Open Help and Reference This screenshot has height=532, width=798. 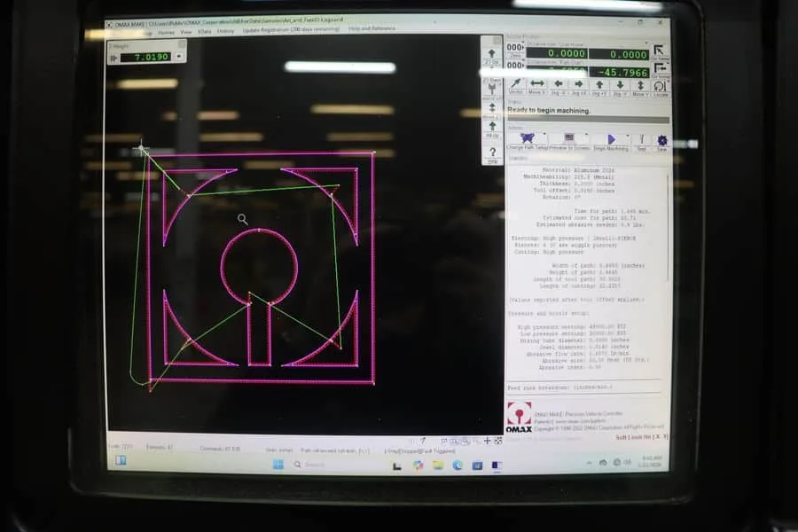[372, 28]
